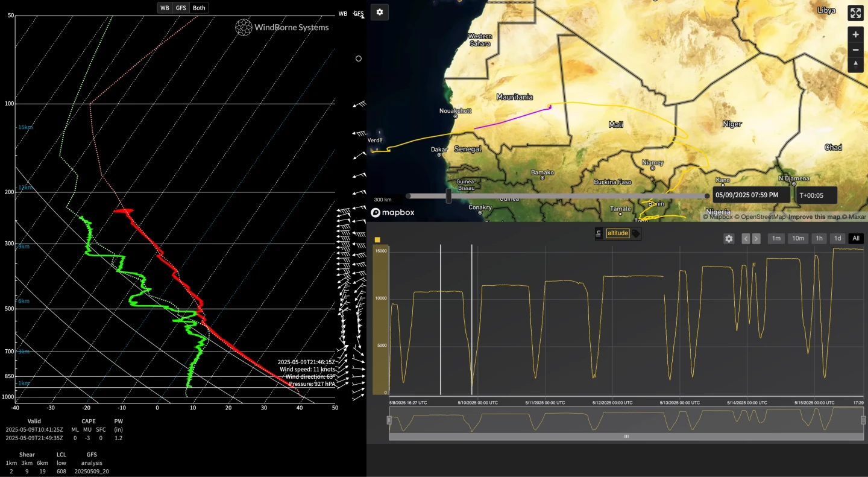
Task: Set chart range to All
Action: [856, 239]
